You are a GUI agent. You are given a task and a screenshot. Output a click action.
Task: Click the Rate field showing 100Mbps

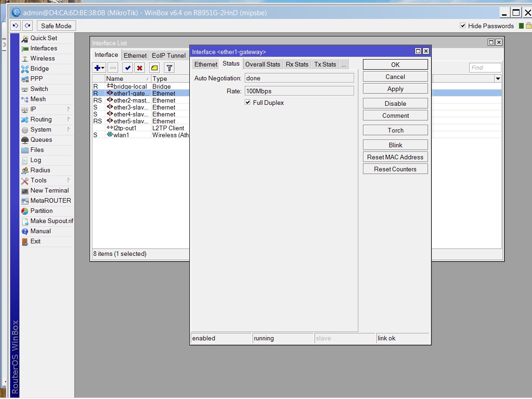pyautogui.click(x=299, y=91)
